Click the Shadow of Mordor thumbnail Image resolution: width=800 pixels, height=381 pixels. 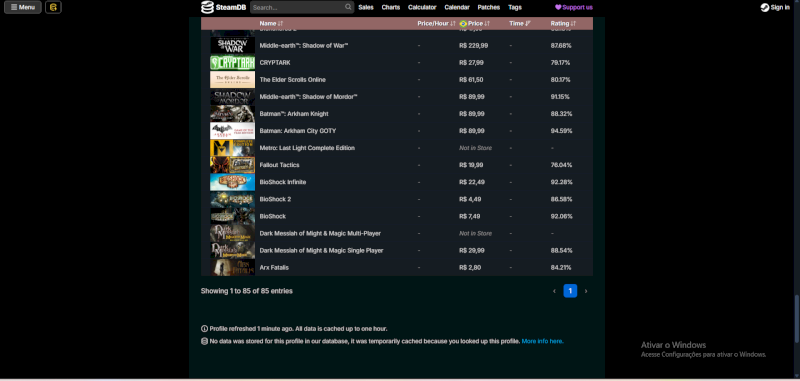coord(233,97)
